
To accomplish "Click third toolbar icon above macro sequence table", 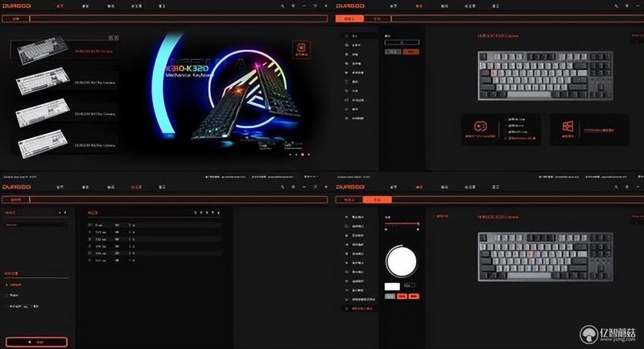I will (207, 213).
